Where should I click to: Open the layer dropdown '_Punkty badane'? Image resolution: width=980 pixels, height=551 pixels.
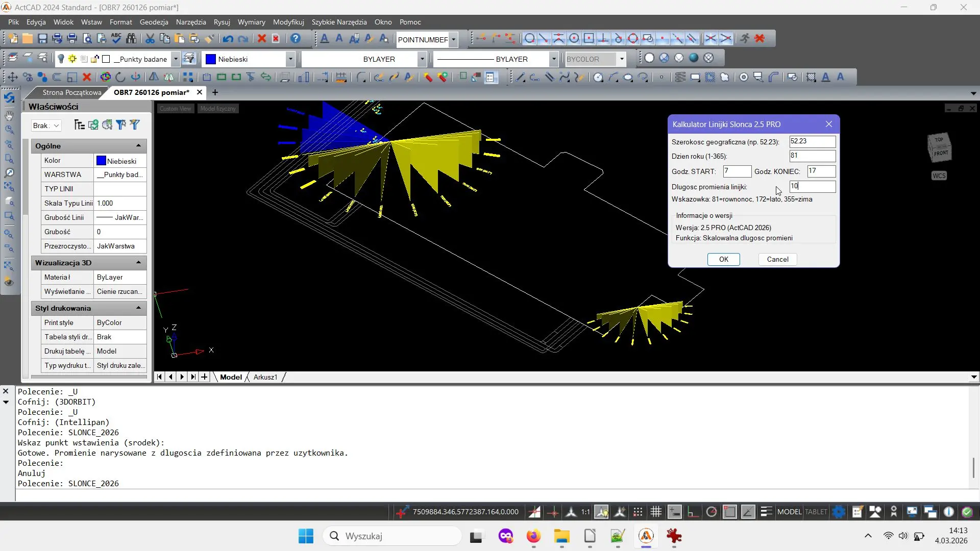tap(175, 59)
